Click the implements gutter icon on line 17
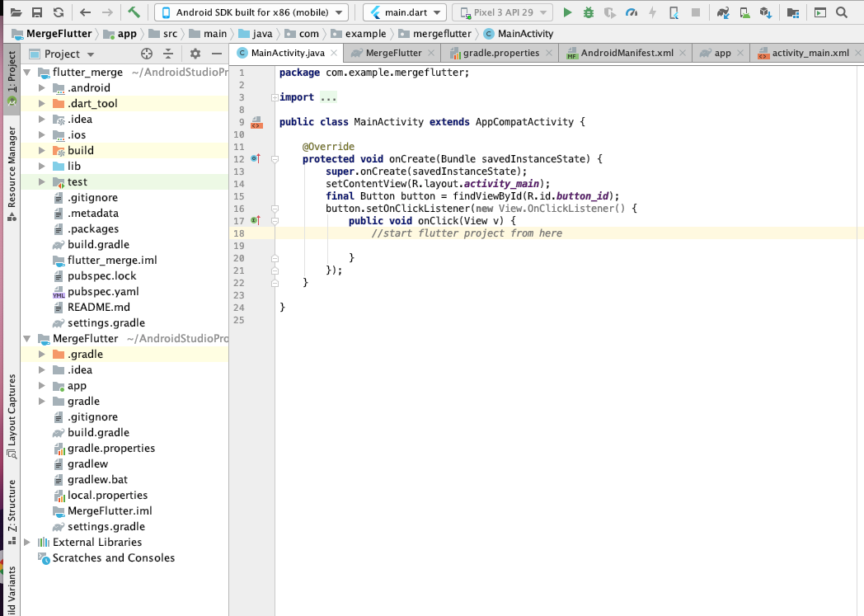 [x=255, y=220]
